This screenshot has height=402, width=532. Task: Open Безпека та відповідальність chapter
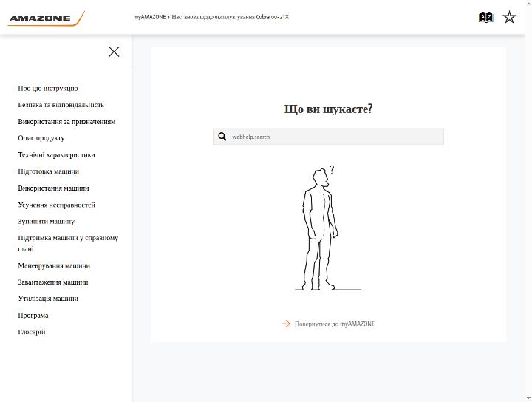61,105
